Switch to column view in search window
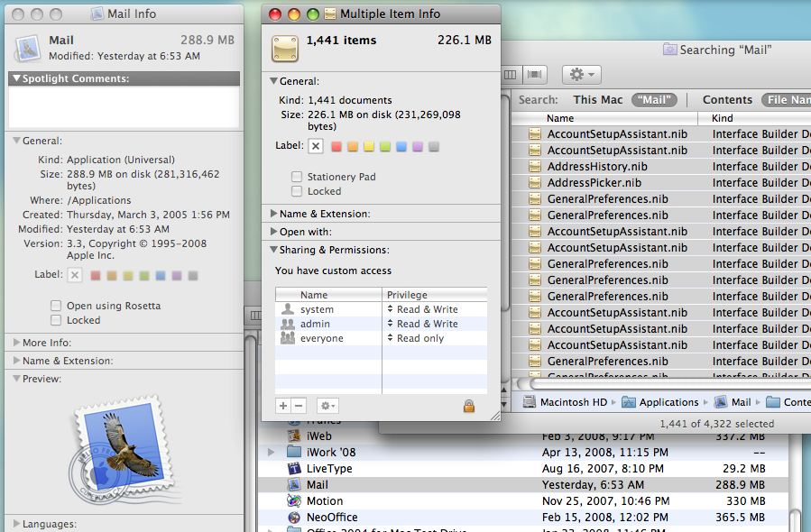 click(511, 75)
